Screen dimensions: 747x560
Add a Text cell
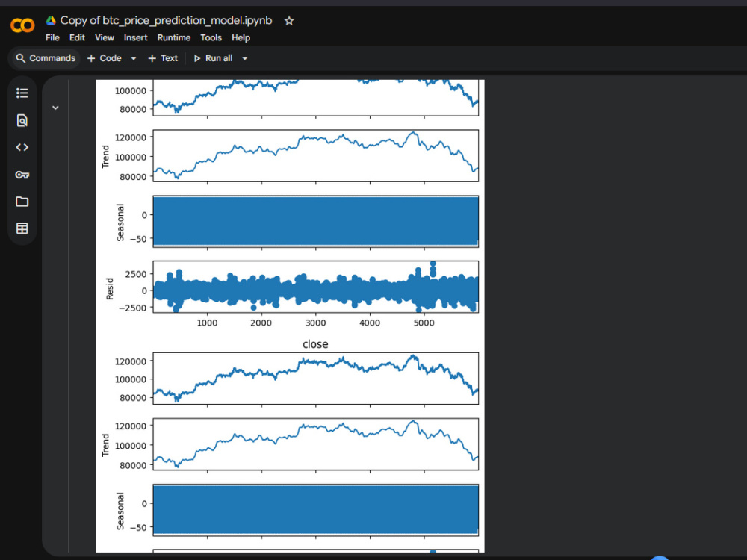163,58
